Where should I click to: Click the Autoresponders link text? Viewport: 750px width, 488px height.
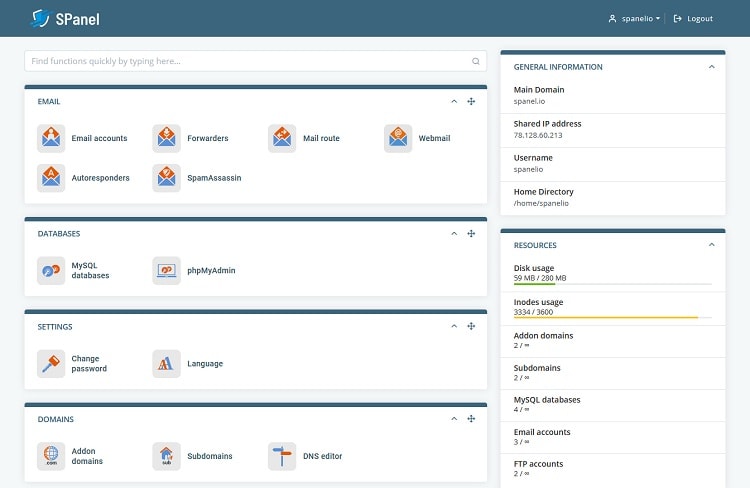(100, 178)
